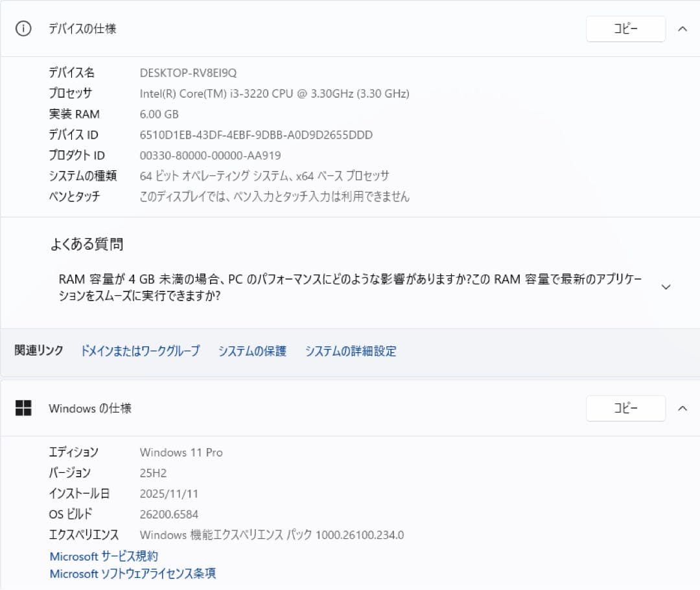
Task: Collapse the Windows の仕様 section
Action: [682, 409]
